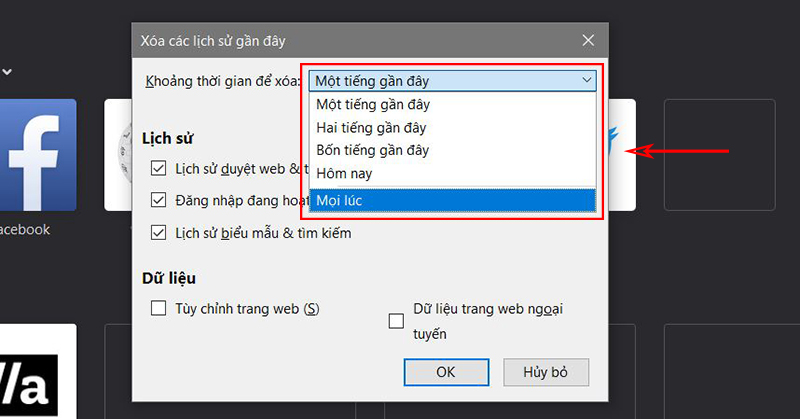The width and height of the screenshot is (800, 419).
Task: Pick 'Hôm nay' from time range list
Action: [x=452, y=174]
